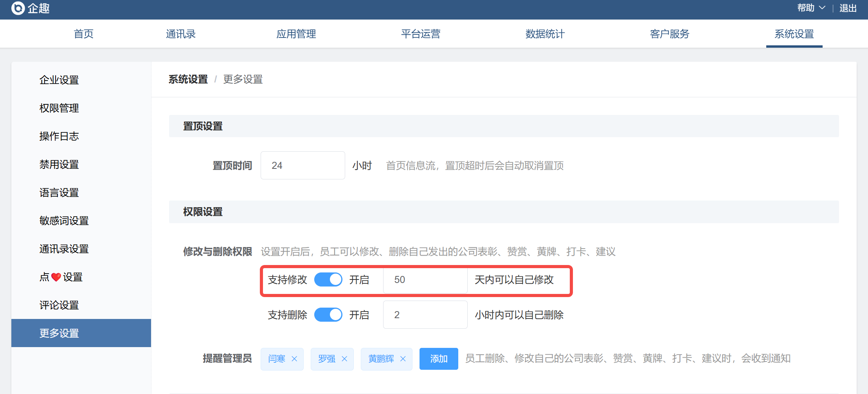Toggle the 支持修改 switch

pos(328,280)
